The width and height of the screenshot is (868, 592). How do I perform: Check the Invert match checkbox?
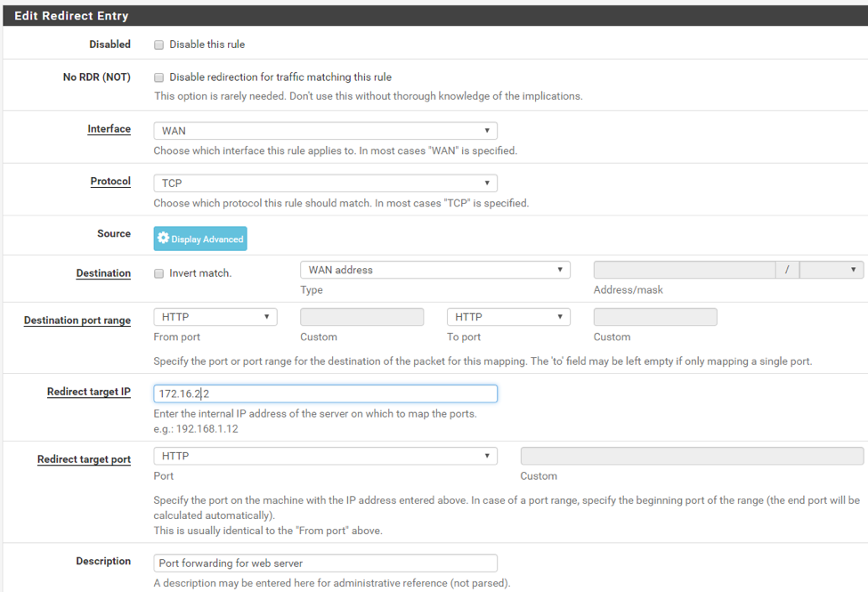[158, 273]
